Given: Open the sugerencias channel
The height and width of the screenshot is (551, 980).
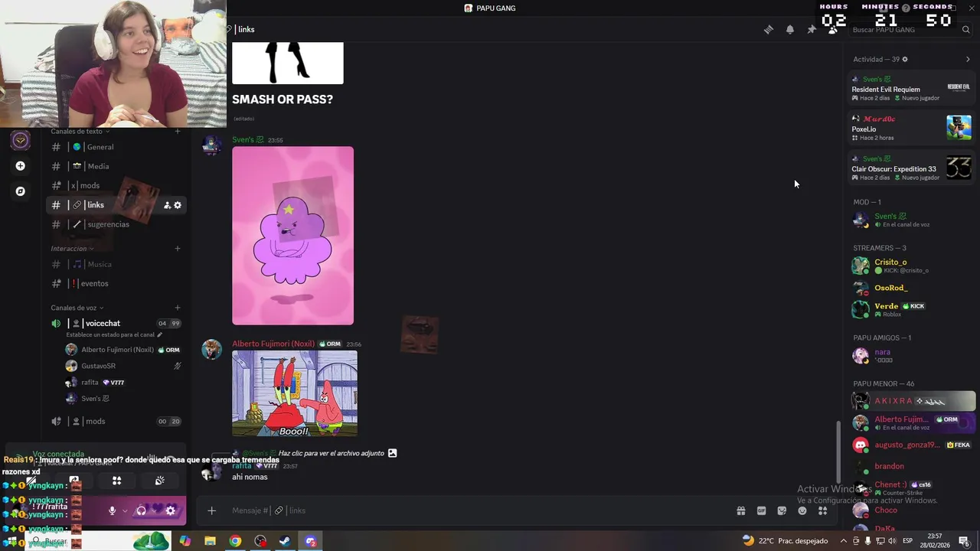Looking at the screenshot, I should click(115, 224).
